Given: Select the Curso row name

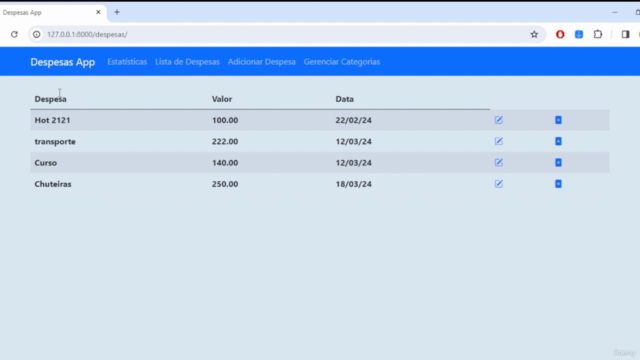Looking at the screenshot, I should [46, 163].
